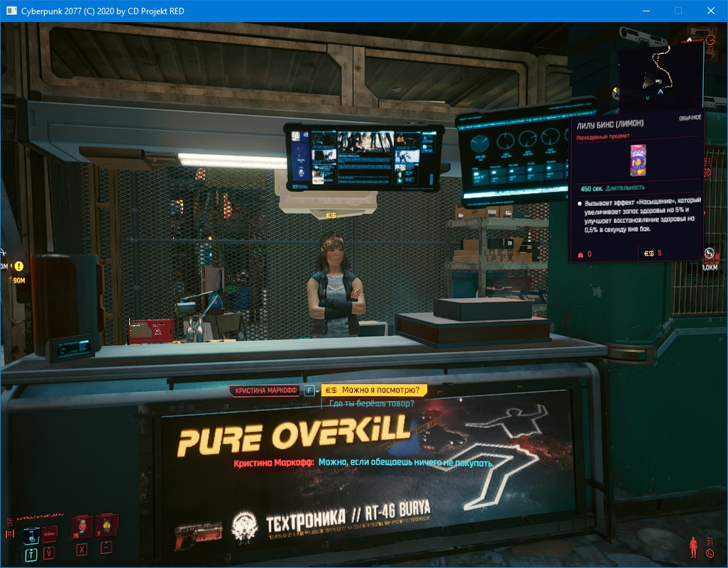Image resolution: width=728 pixels, height=568 pixels.
Task: Click the 'Обычное' rarity label
Action: pos(690,118)
